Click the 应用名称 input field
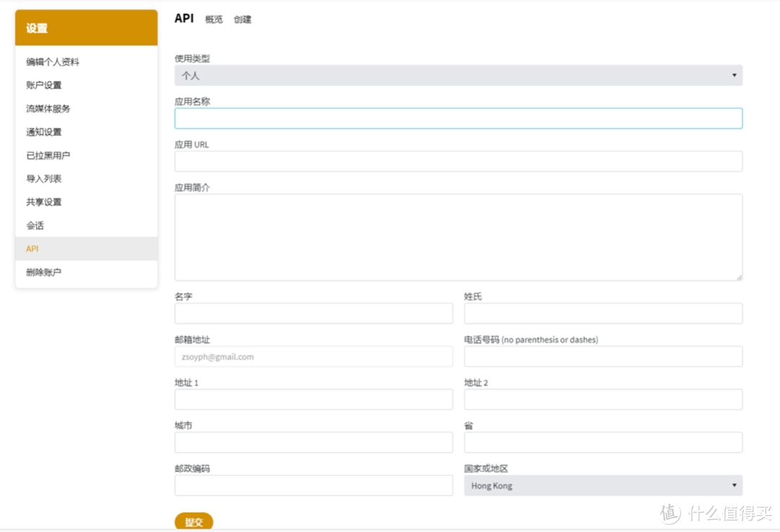The image size is (780, 532). pyautogui.click(x=459, y=118)
